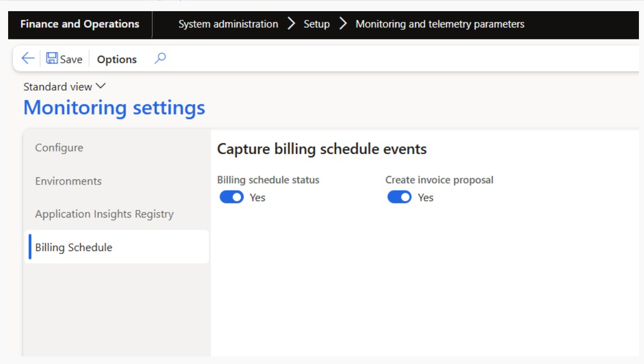Click the back arrow icon

coord(28,59)
